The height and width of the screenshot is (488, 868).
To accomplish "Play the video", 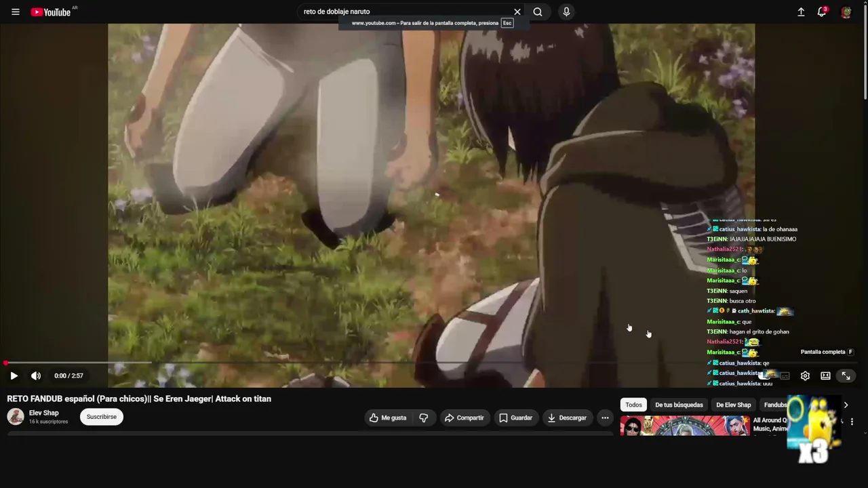I will click(14, 375).
